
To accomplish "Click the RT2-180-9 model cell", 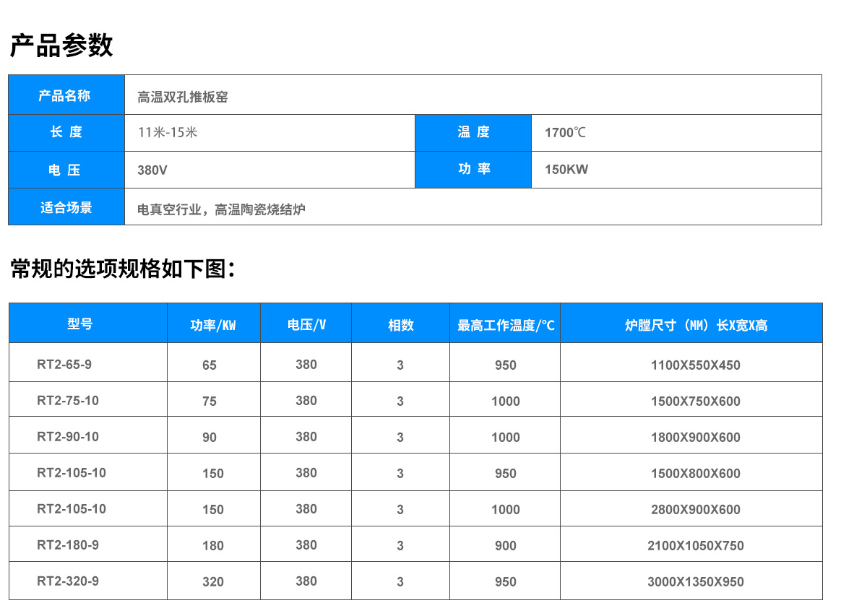I will (x=68, y=545).
